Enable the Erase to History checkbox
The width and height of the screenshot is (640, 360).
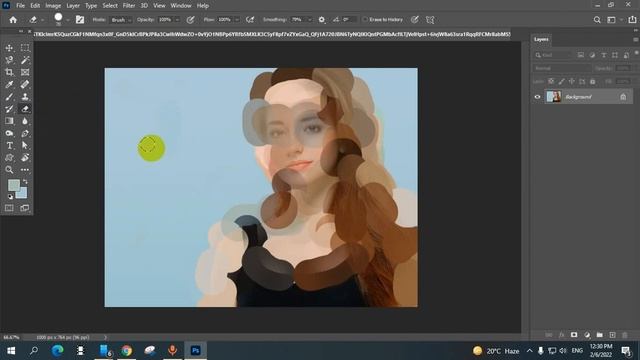(365, 20)
